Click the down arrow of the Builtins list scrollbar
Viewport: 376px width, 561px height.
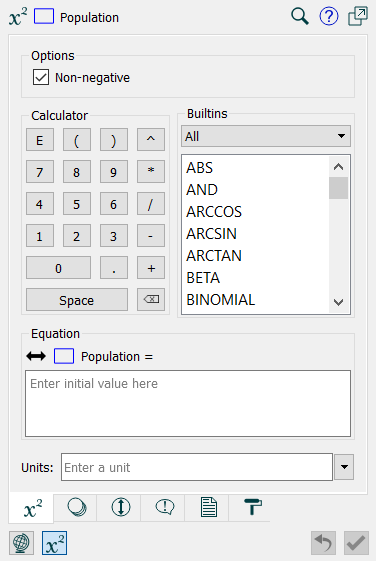tap(338, 303)
